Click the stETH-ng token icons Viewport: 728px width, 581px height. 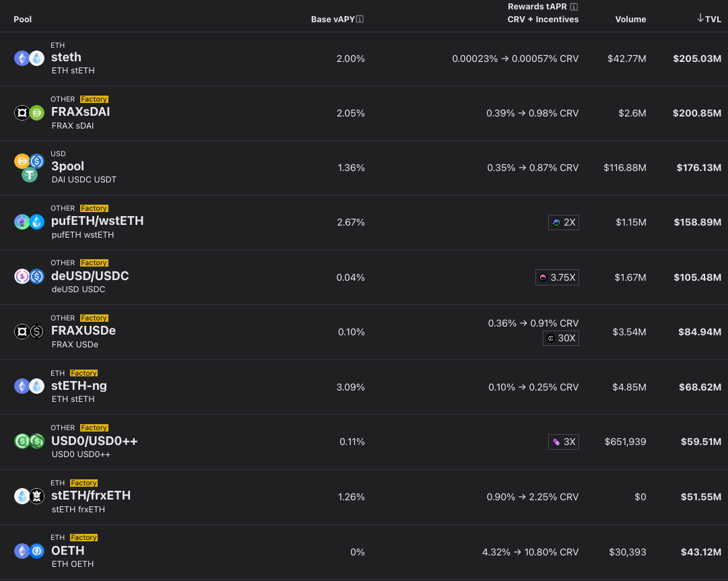(29, 386)
